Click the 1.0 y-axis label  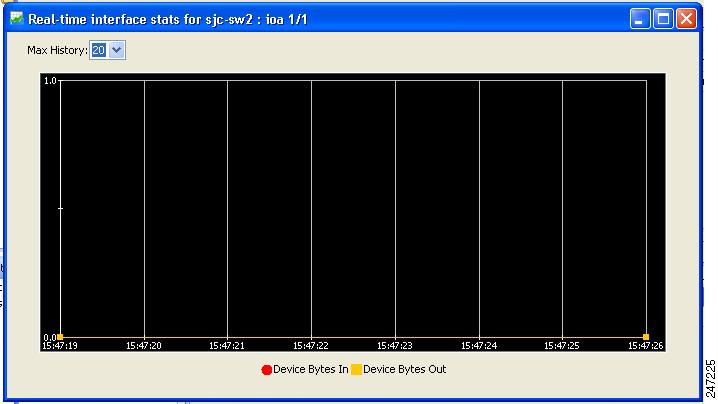pyautogui.click(x=50, y=81)
